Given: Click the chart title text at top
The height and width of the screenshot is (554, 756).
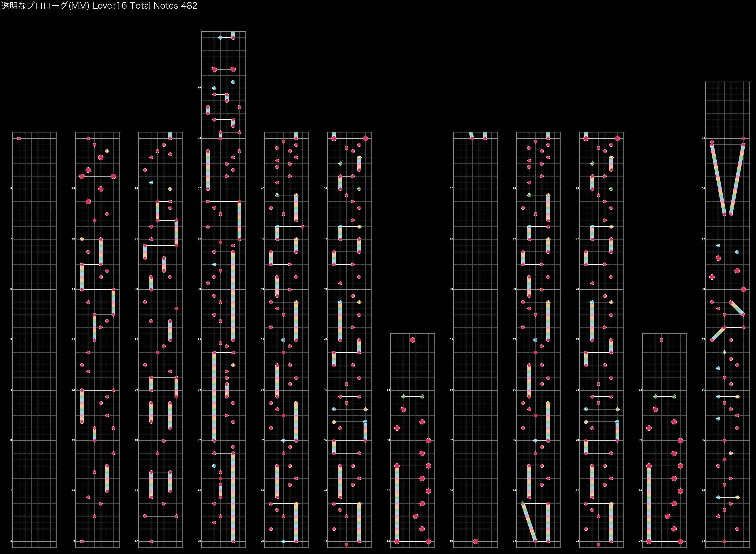Looking at the screenshot, I should [99, 6].
